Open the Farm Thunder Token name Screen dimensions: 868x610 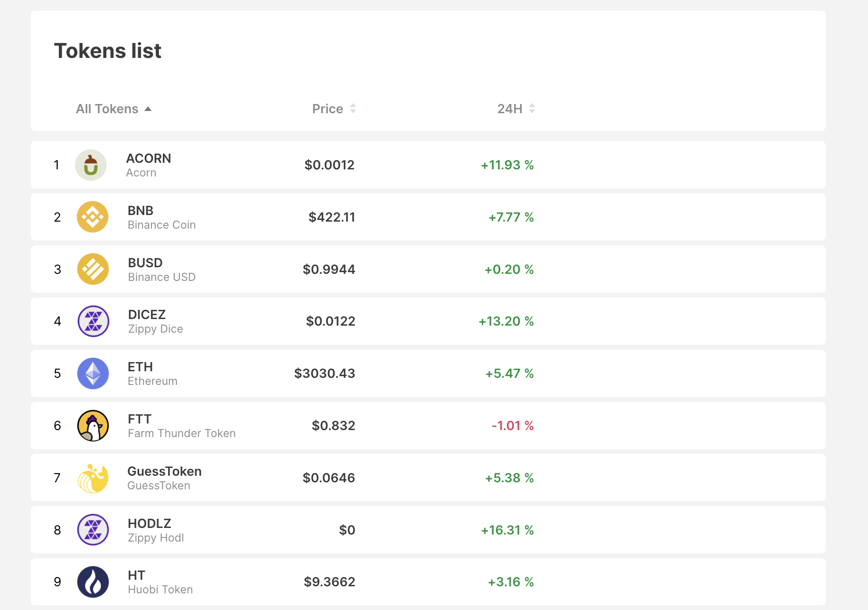click(x=182, y=433)
